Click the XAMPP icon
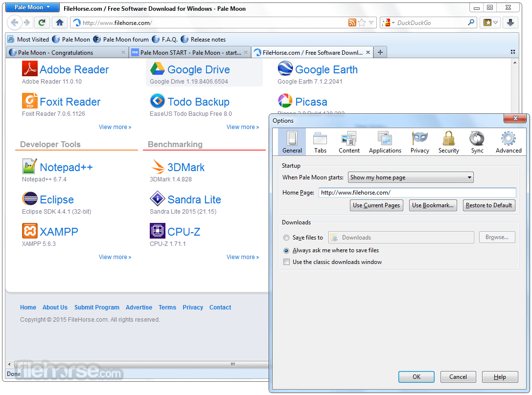 click(x=30, y=231)
